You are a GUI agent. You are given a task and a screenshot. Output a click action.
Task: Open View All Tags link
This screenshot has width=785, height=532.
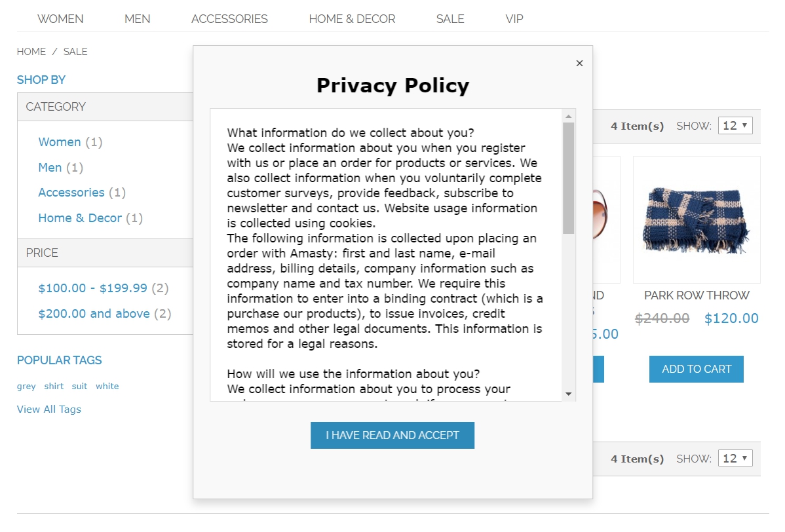coord(49,409)
